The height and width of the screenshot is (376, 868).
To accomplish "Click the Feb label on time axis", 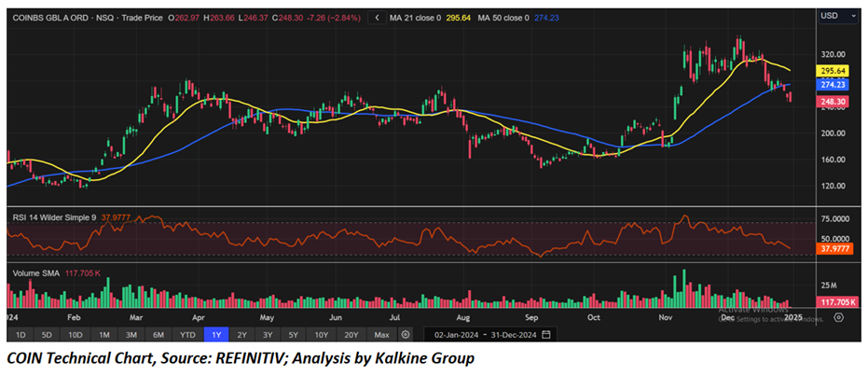I will tap(75, 318).
